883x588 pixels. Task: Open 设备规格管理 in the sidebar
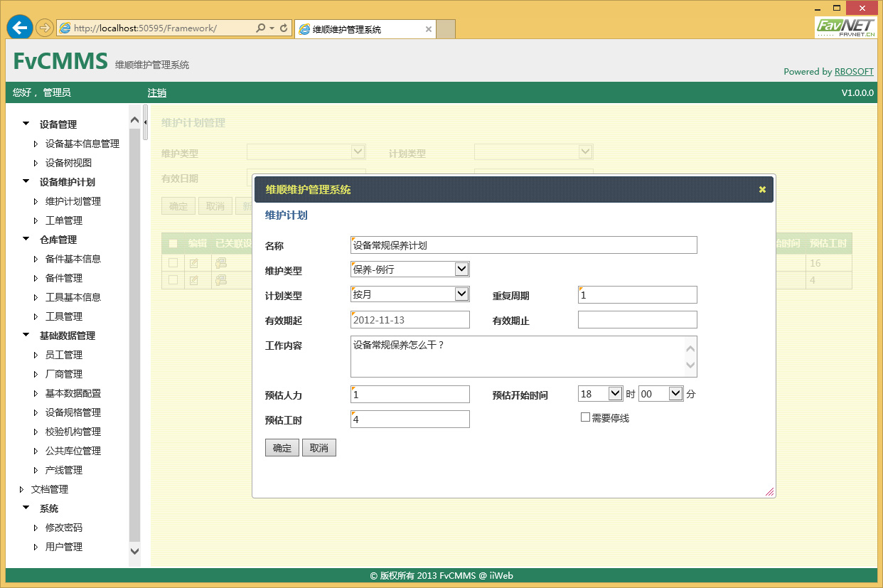pyautogui.click(x=73, y=412)
